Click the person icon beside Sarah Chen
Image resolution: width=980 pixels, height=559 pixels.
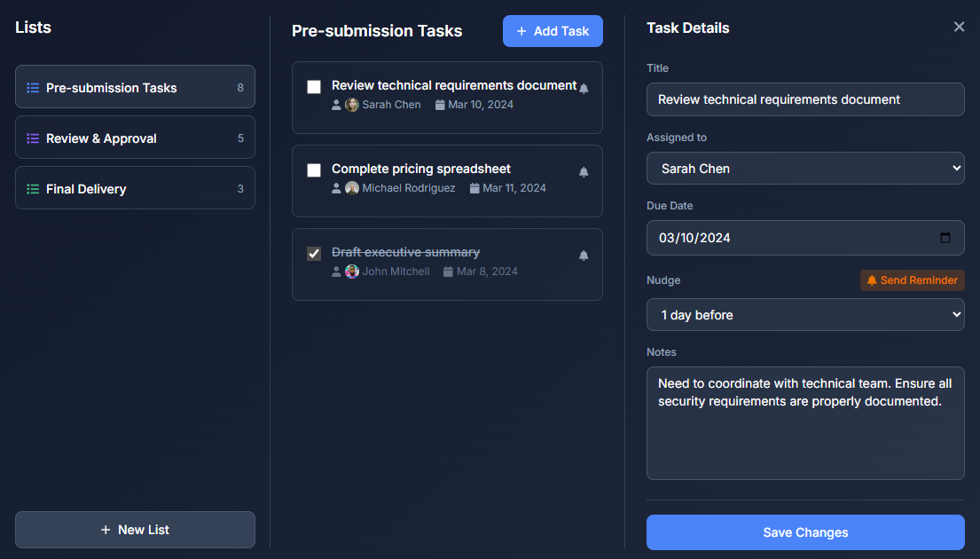(335, 105)
